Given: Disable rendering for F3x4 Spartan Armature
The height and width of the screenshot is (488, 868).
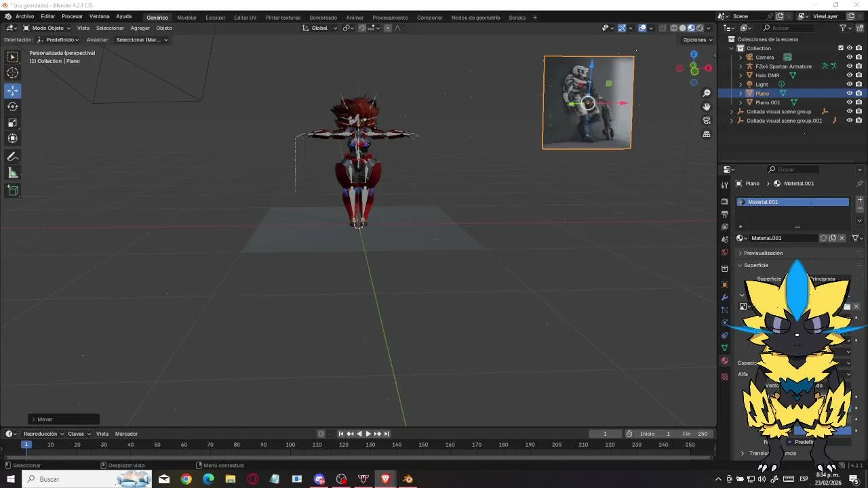Looking at the screenshot, I should (x=859, y=66).
